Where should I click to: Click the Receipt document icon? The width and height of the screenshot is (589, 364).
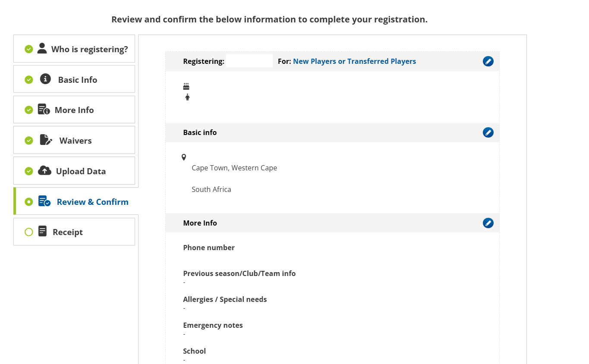pyautogui.click(x=42, y=232)
